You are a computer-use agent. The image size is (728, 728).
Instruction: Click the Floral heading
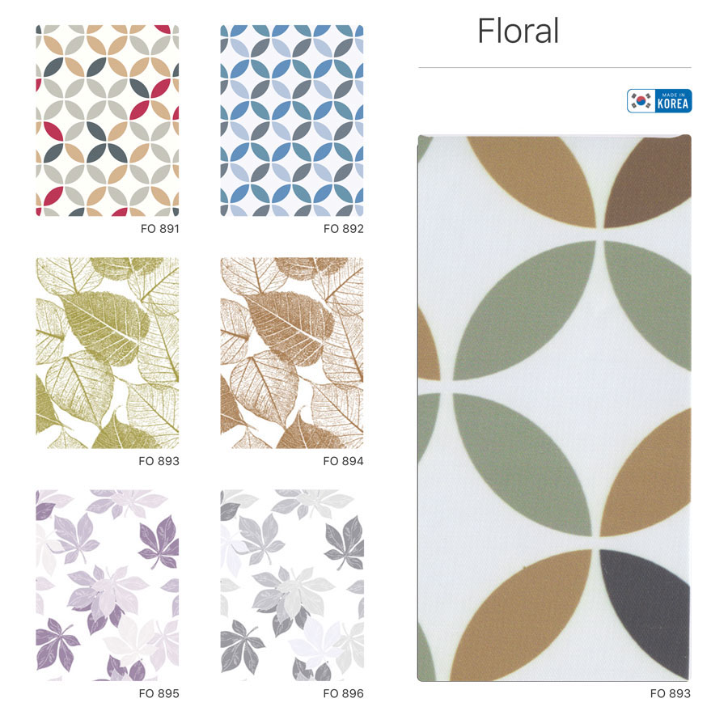click(x=518, y=31)
